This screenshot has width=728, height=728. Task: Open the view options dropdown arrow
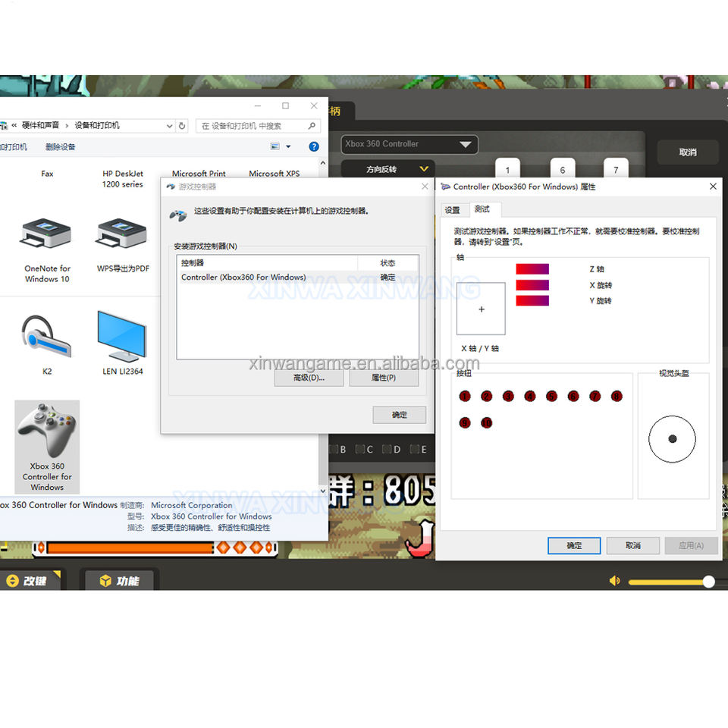[288, 146]
